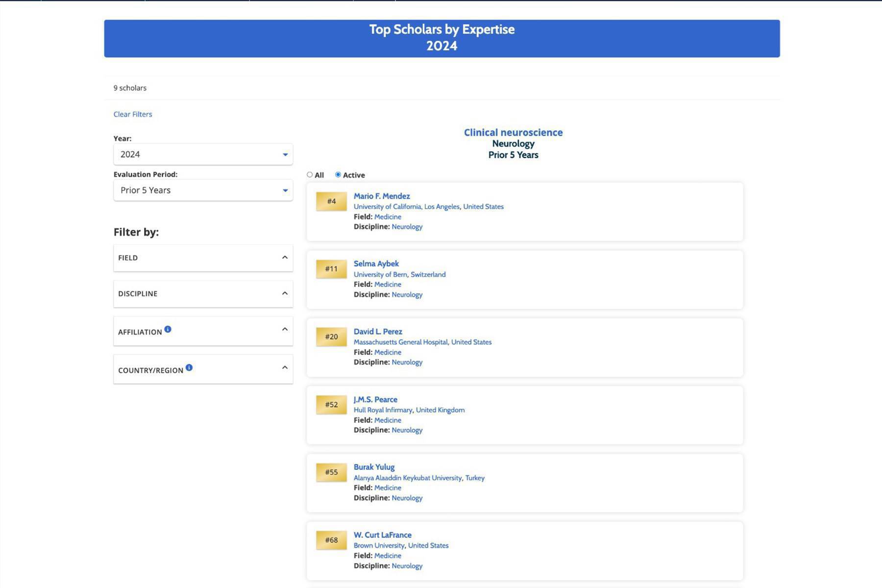Click the #4 rank badge

click(331, 201)
